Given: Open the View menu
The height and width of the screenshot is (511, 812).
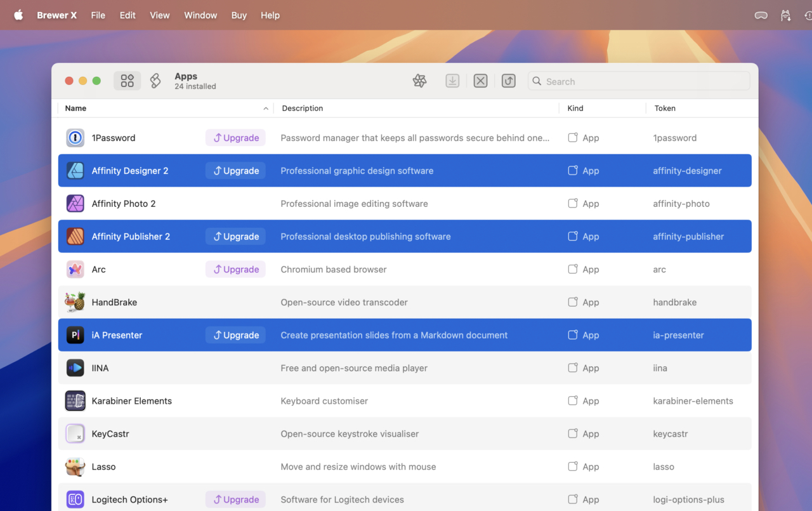Looking at the screenshot, I should [x=160, y=15].
